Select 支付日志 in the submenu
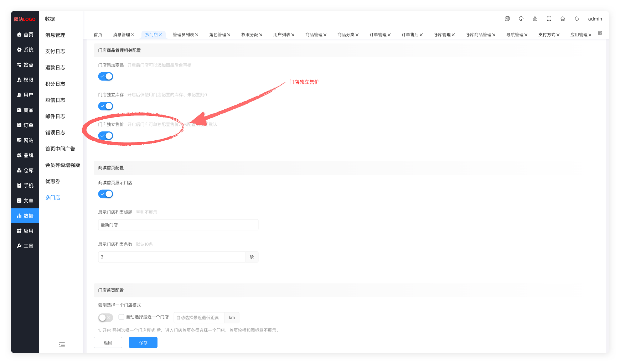Screen dimensions: 620x364 55,51
